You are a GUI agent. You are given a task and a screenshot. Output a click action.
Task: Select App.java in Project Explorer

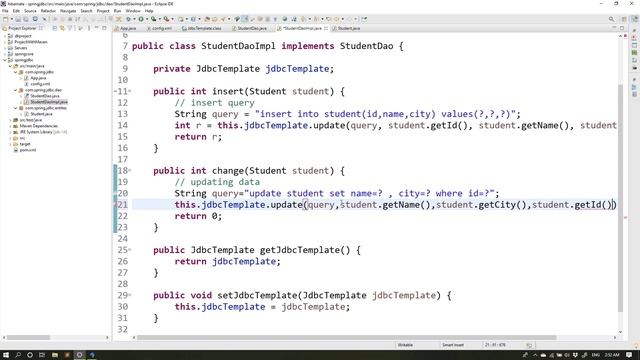[x=38, y=78]
